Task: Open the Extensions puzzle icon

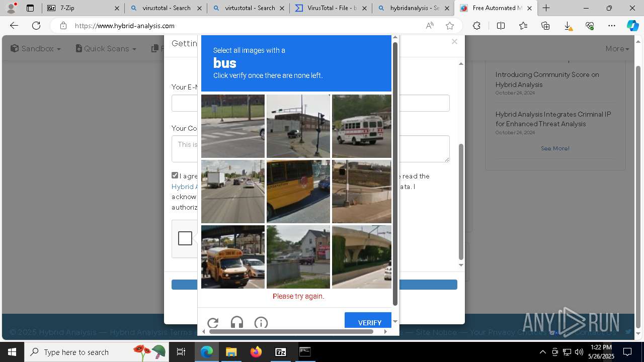Action: coord(476,26)
